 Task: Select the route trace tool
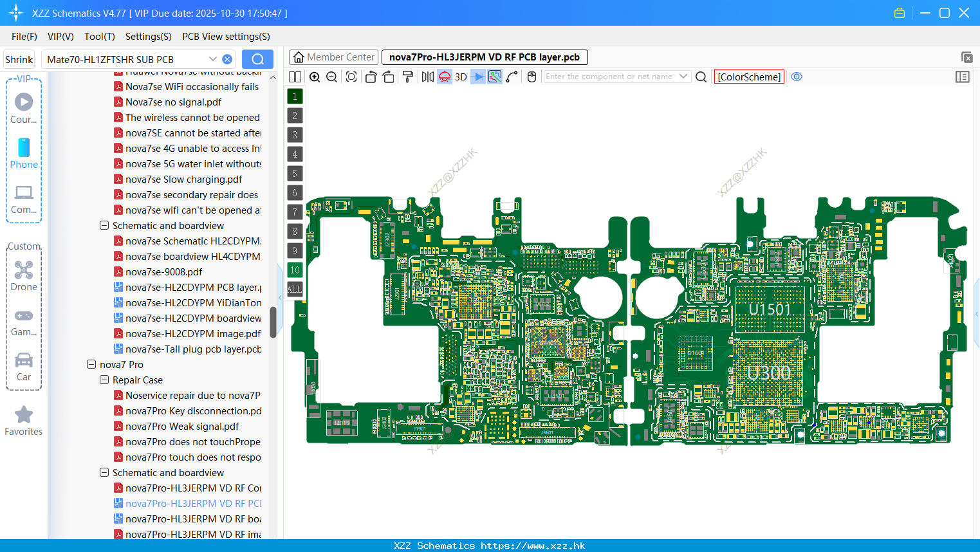512,77
